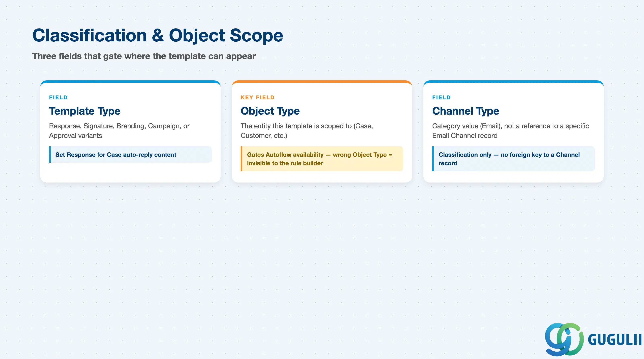Click 'Classification only — no foreign key' callout

[x=513, y=159]
